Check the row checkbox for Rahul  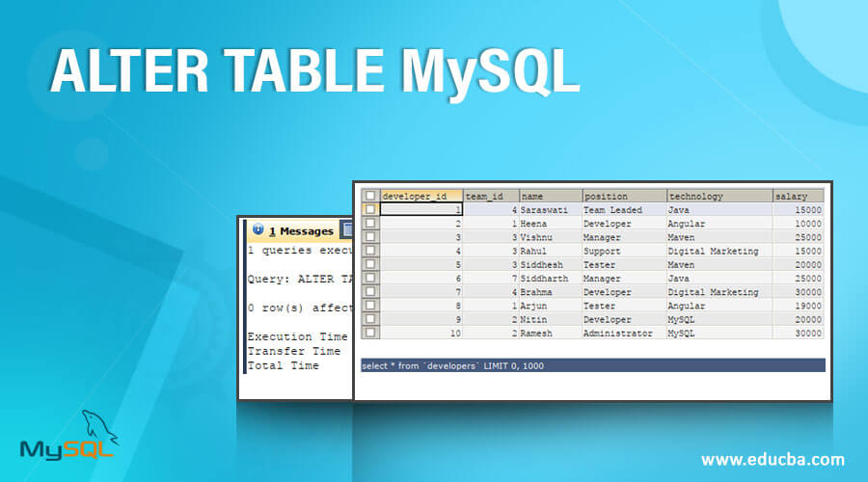tap(370, 251)
